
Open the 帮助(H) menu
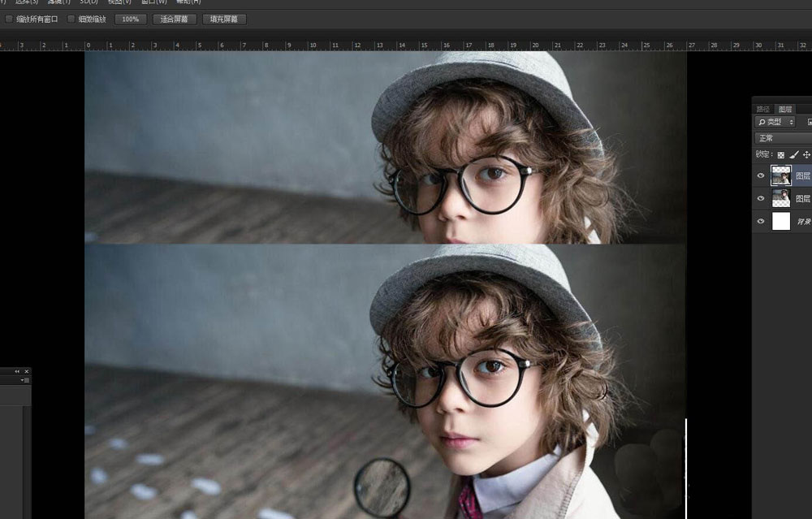click(188, 2)
